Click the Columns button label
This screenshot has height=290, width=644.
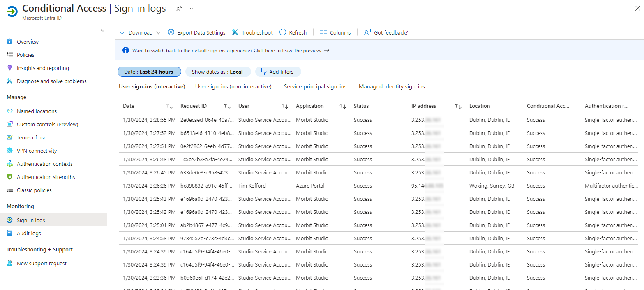coord(340,32)
